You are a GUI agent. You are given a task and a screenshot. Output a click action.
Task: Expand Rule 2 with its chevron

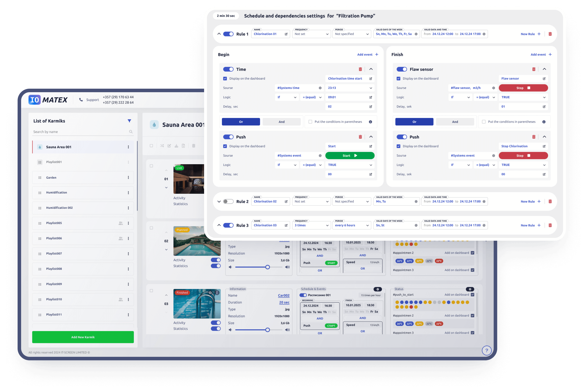pos(219,202)
